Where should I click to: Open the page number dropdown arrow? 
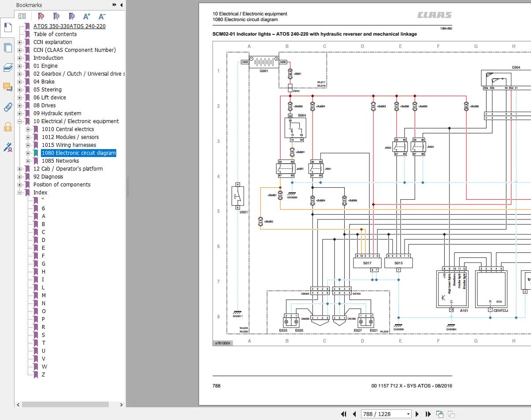[408, 414]
